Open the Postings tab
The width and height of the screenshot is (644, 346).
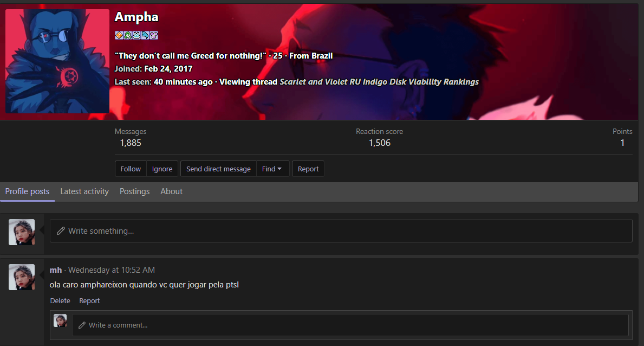tap(135, 191)
